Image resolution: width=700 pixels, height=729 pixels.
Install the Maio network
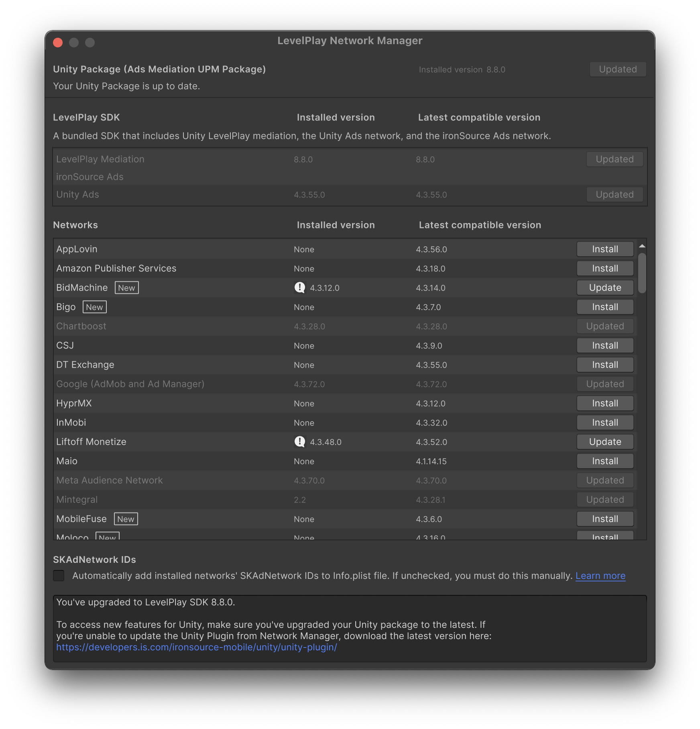[604, 461]
